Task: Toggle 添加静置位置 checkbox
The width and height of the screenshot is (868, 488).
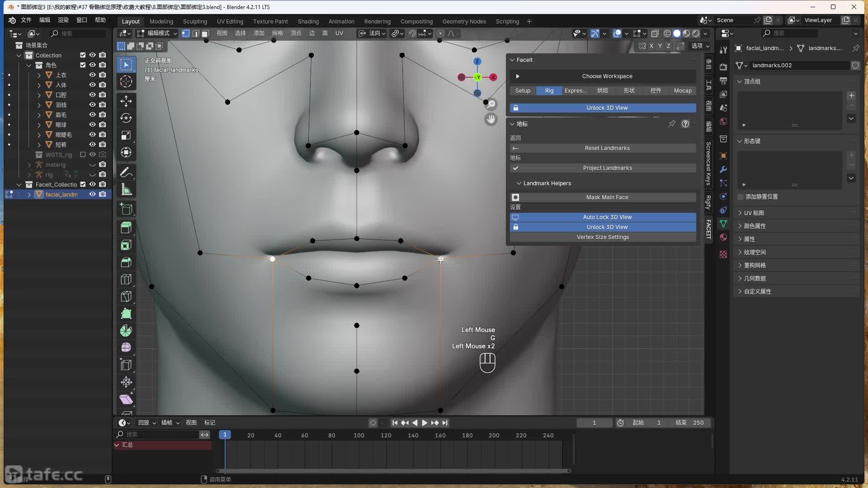Action: [x=741, y=197]
